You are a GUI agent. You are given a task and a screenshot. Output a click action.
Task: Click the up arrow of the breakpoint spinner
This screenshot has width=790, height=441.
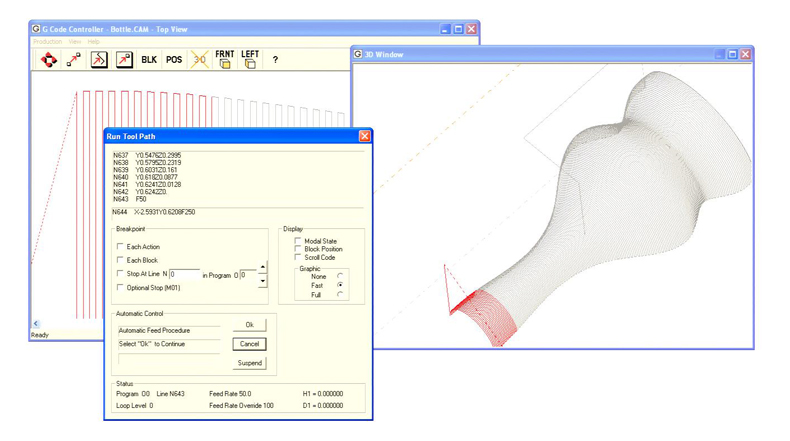pyautogui.click(x=263, y=268)
